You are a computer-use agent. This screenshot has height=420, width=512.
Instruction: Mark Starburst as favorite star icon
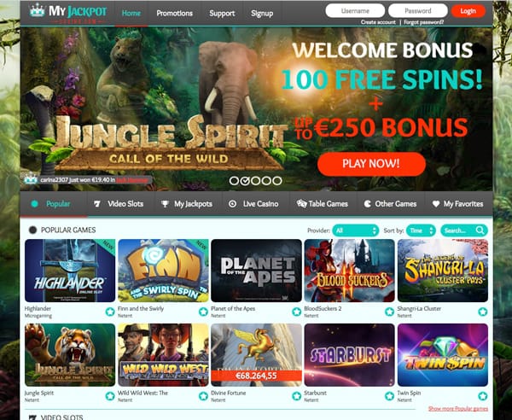390,396
